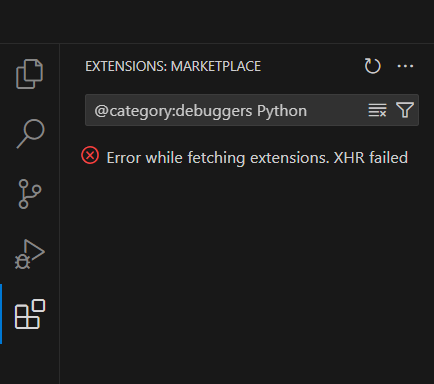Refresh the extensions marketplace list
The image size is (434, 384).
(x=372, y=66)
